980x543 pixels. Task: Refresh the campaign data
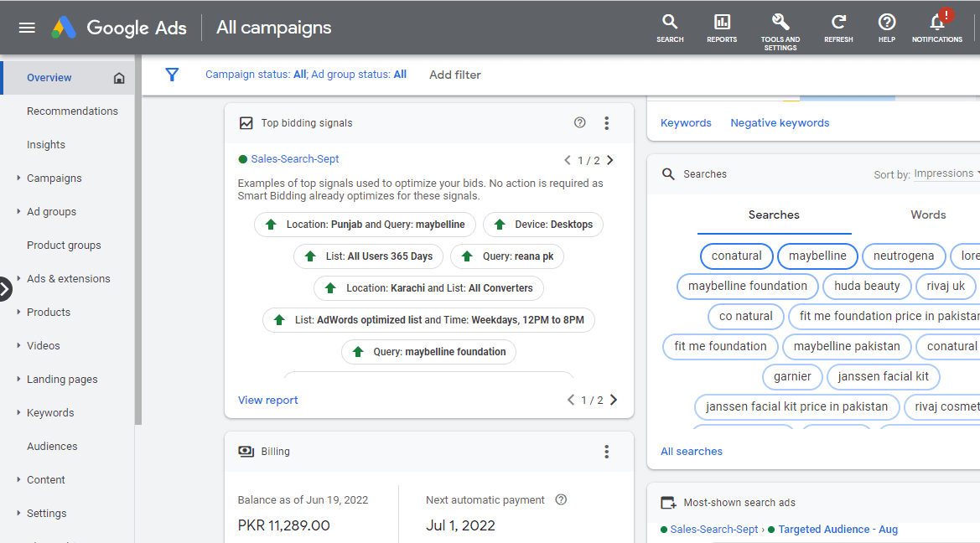point(838,28)
